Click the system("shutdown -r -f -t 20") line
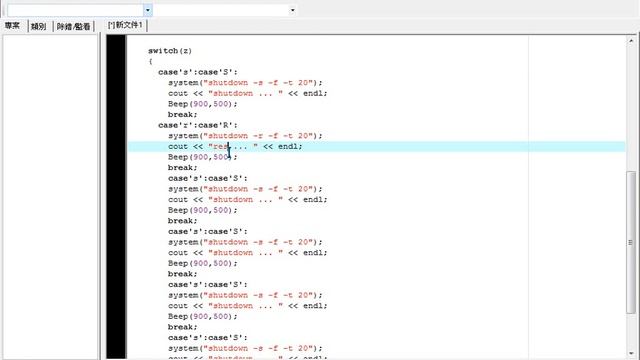 245,136
